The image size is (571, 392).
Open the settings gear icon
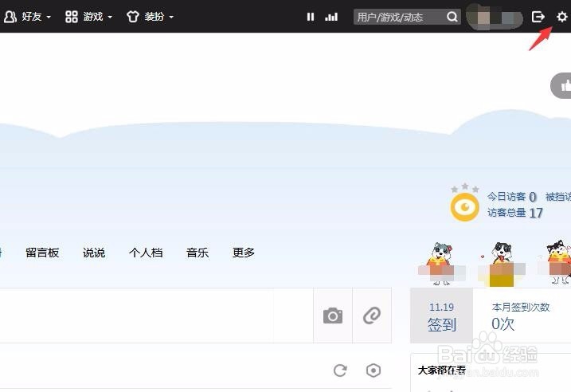[x=562, y=17]
